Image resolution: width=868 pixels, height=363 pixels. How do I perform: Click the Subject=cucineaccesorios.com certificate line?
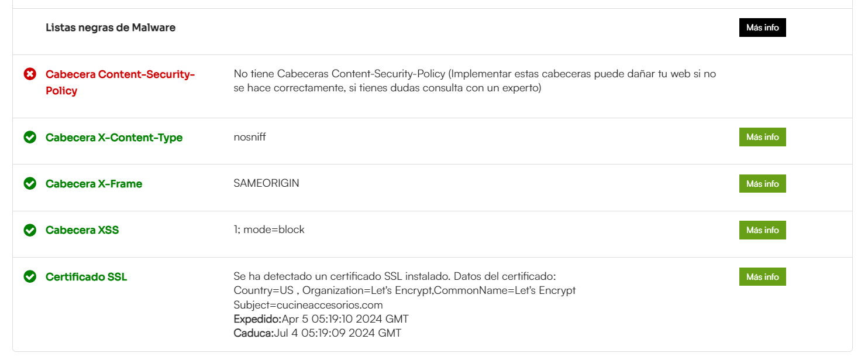click(308, 305)
